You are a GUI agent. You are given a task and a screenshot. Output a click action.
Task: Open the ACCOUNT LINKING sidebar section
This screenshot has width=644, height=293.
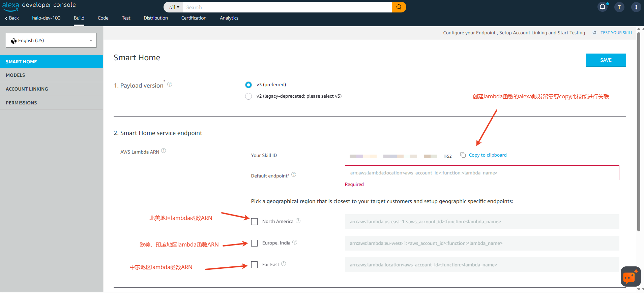point(52,89)
